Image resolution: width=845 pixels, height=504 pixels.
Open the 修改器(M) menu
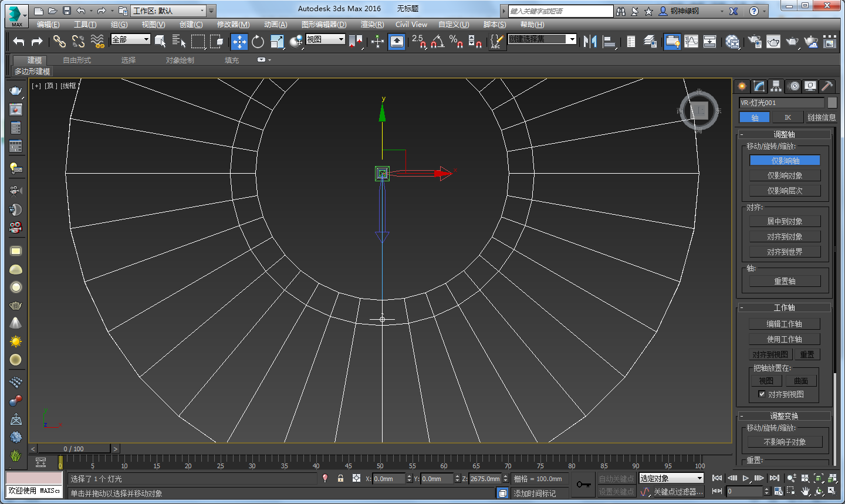click(233, 25)
